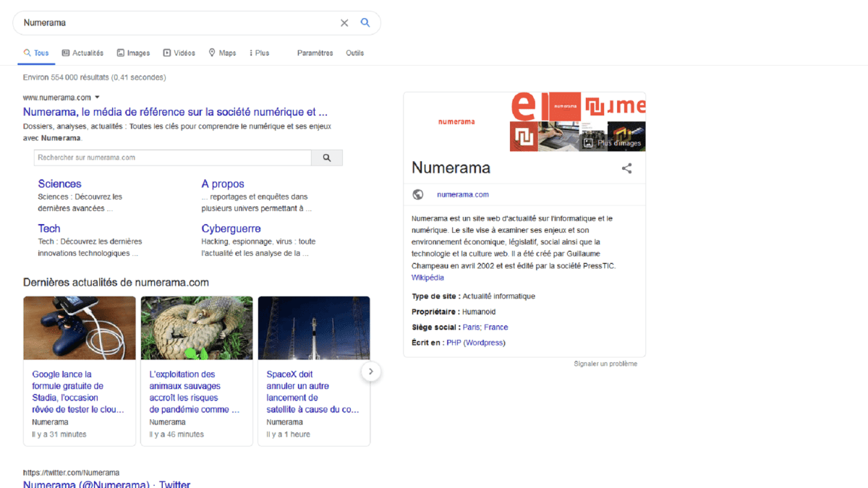The image size is (868, 488).
Task: Click the France link in Siège social
Action: 496,328
